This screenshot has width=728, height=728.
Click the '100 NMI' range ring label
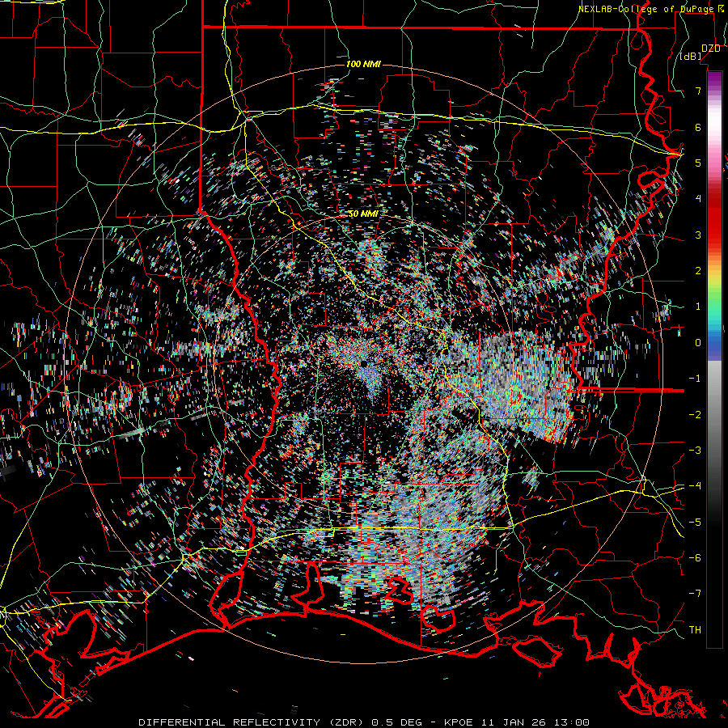(363, 64)
